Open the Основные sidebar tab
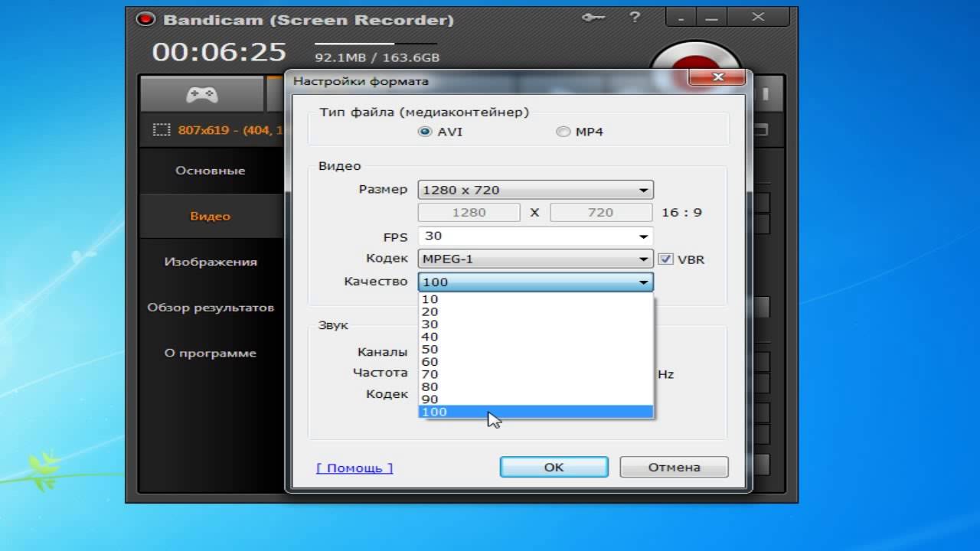 tap(211, 171)
